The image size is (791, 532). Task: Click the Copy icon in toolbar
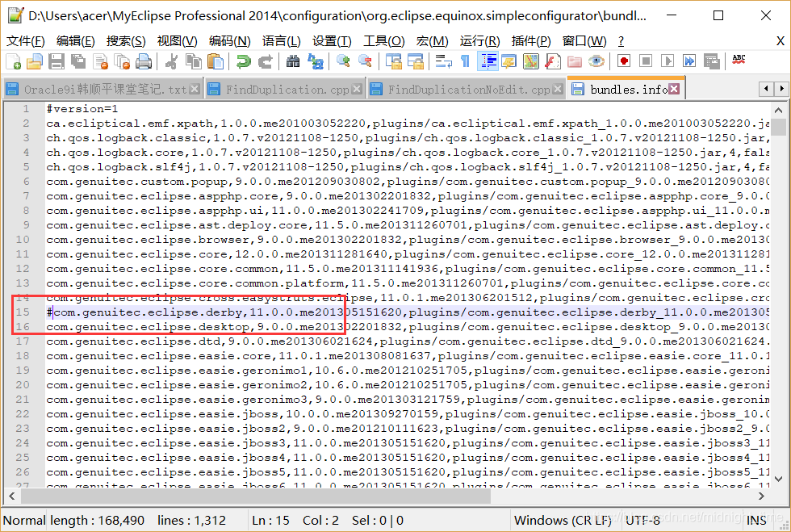pos(194,61)
